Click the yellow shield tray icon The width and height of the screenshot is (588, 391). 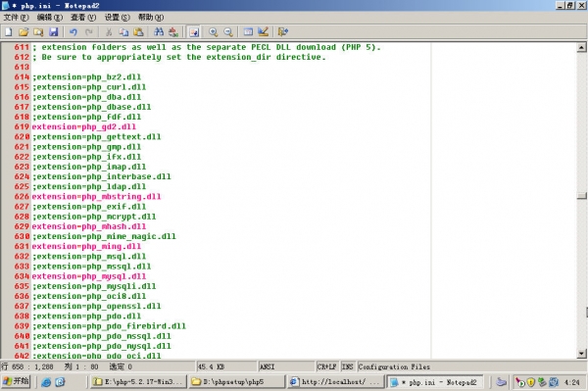[531, 382]
